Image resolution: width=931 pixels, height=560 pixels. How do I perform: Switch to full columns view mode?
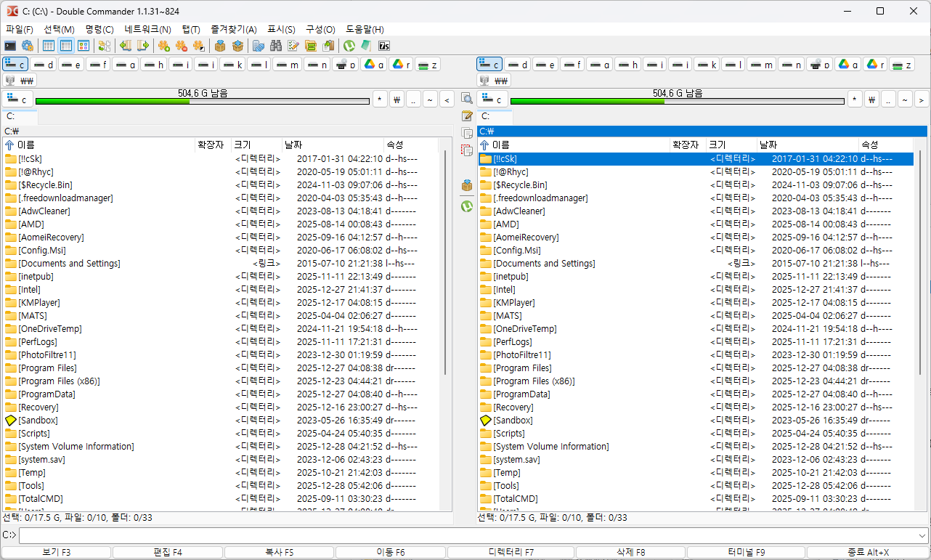click(66, 46)
